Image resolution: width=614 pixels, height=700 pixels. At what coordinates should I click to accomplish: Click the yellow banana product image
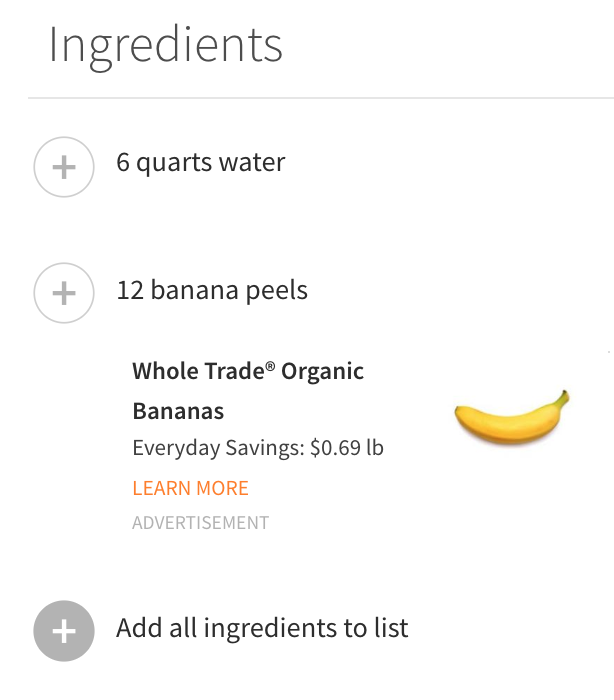[x=510, y=418]
